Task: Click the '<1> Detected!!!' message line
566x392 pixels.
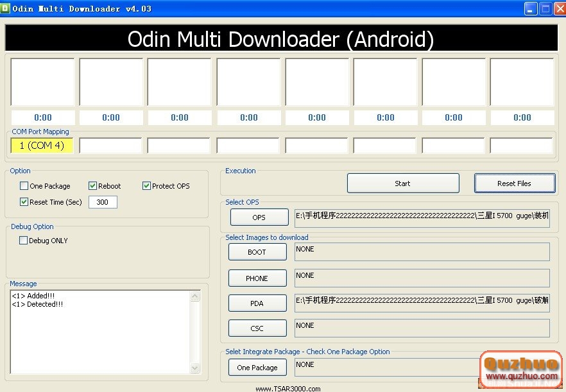Action: [37, 304]
